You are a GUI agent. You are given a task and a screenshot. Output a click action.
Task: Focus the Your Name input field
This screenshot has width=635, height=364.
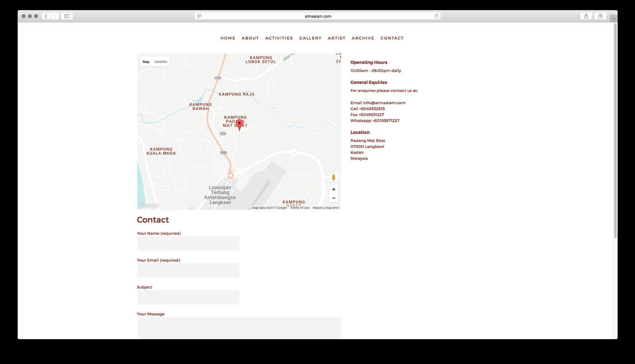point(188,243)
